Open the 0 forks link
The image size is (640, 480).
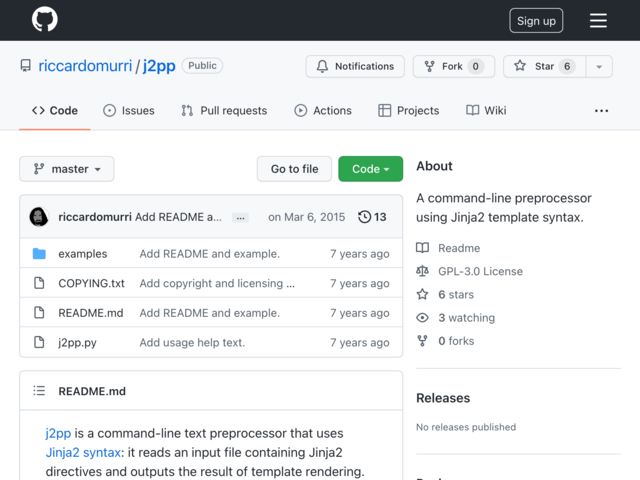click(456, 341)
